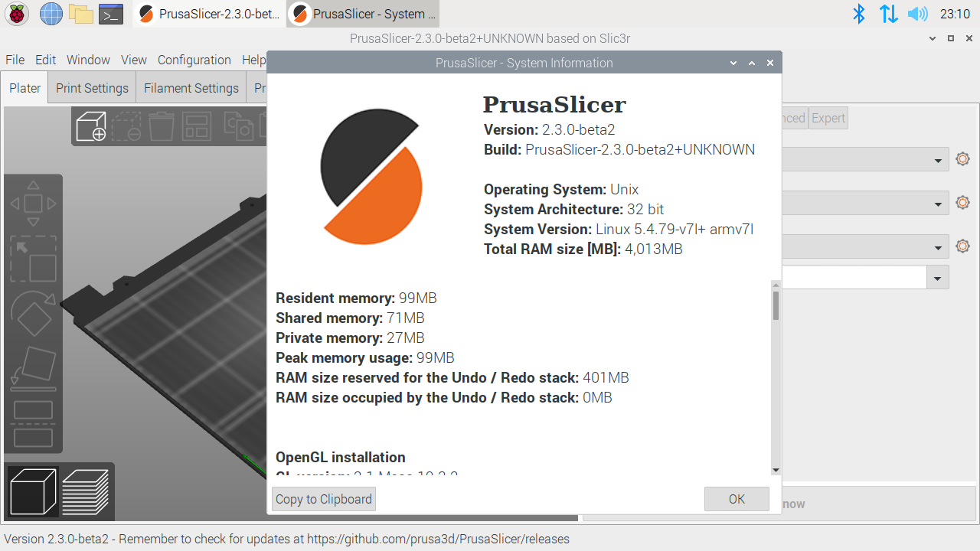Switch to sliced layers preview view
The width and height of the screenshot is (980, 551).
coord(86,491)
